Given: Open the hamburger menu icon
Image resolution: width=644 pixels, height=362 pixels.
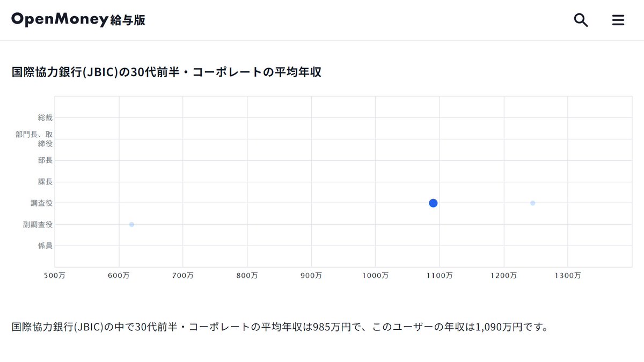Looking at the screenshot, I should (618, 20).
